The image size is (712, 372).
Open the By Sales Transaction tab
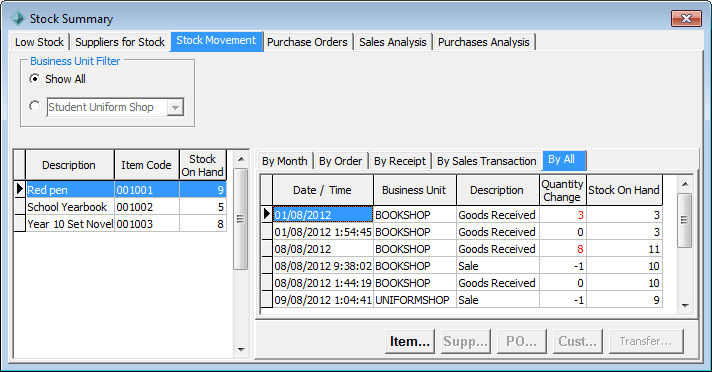[487, 161]
